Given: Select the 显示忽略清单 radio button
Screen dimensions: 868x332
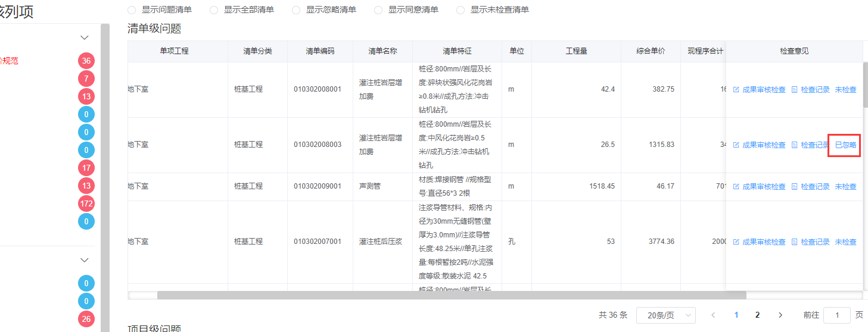Looking at the screenshot, I should coord(296,10).
